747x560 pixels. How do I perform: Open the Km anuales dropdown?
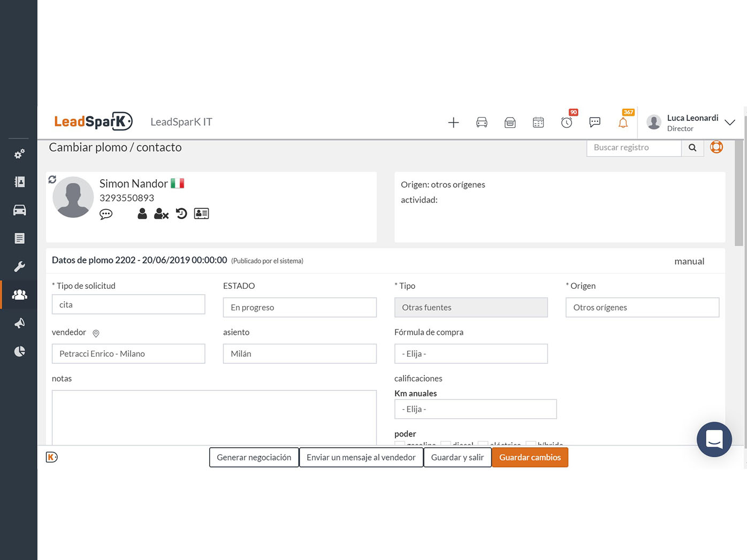(x=475, y=409)
